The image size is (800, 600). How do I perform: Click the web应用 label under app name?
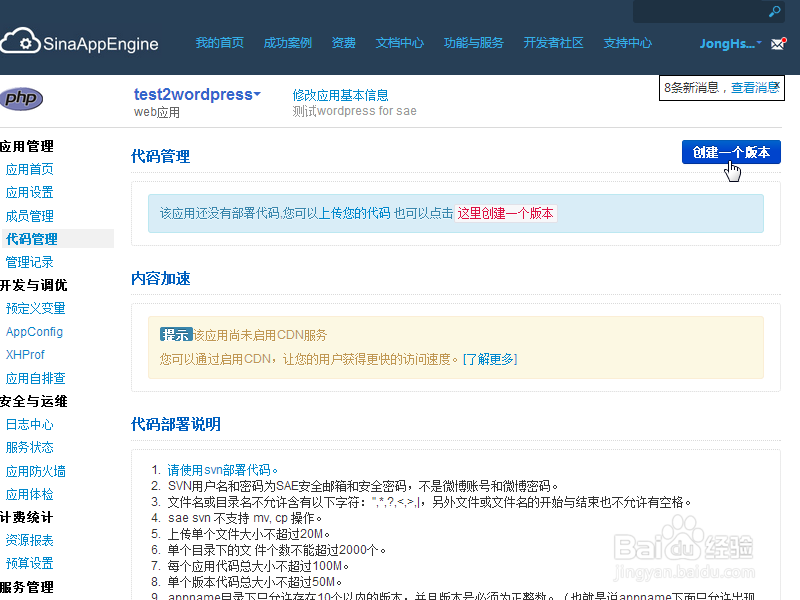point(157,112)
